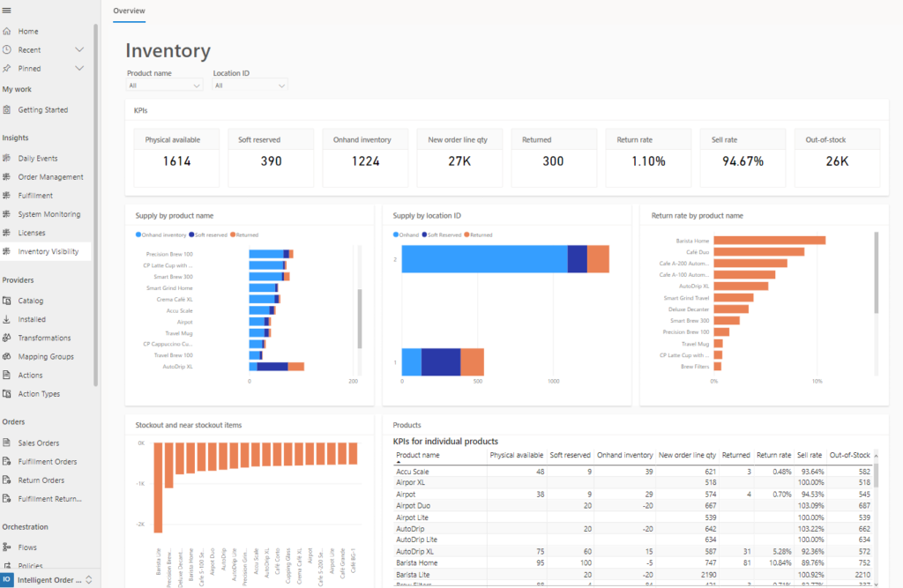Toggle the Returned legend in location chart
Viewport: 903px width, 588px height.
tap(479, 235)
